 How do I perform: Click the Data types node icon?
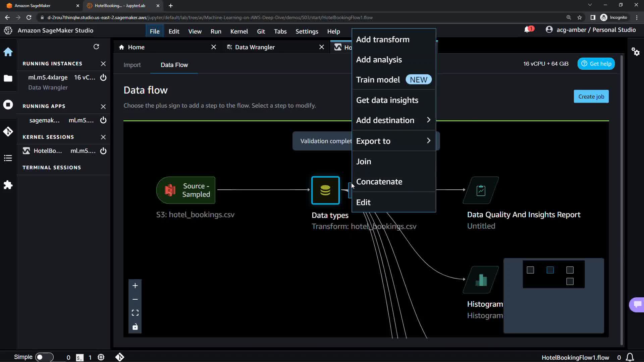pos(325,190)
